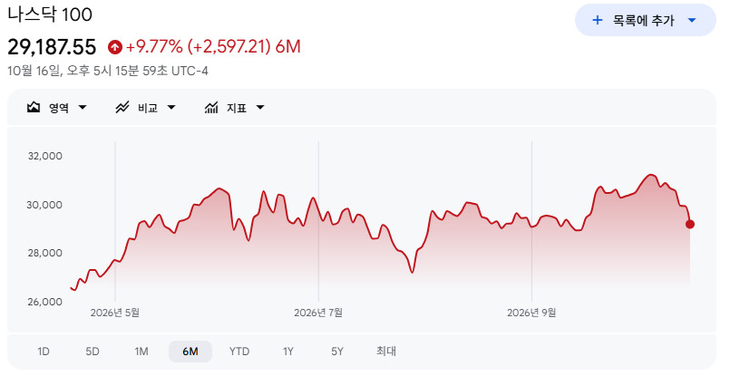Click the 30,000 y-axis label
730x376 pixels.
click(45, 205)
